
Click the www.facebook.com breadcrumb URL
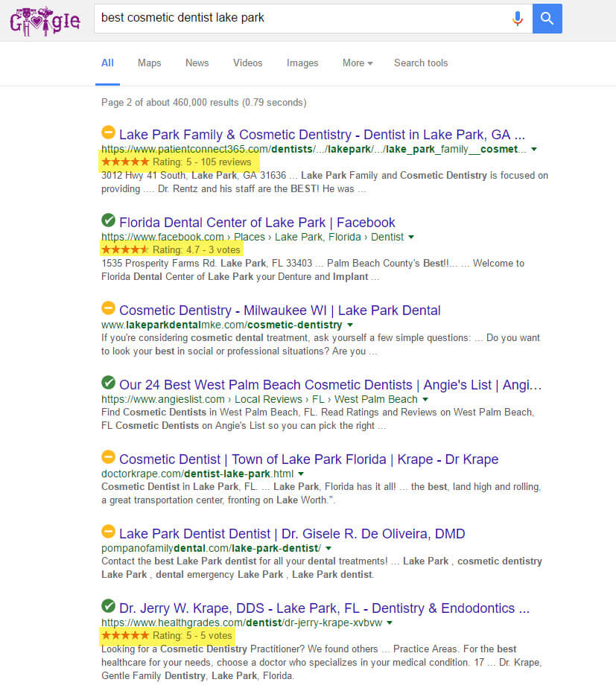click(253, 238)
